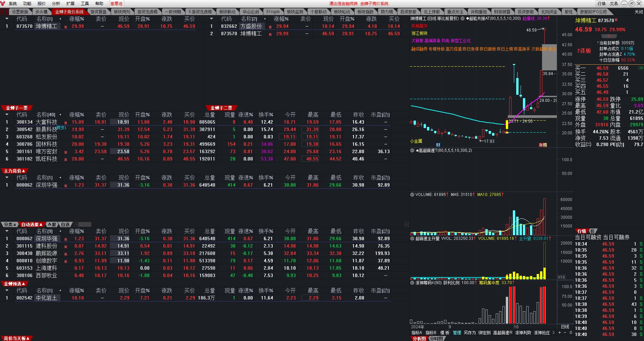This screenshot has height=341, width=644.
Task: Show more indicator templates with the > arrow
Action: (x=553, y=333)
